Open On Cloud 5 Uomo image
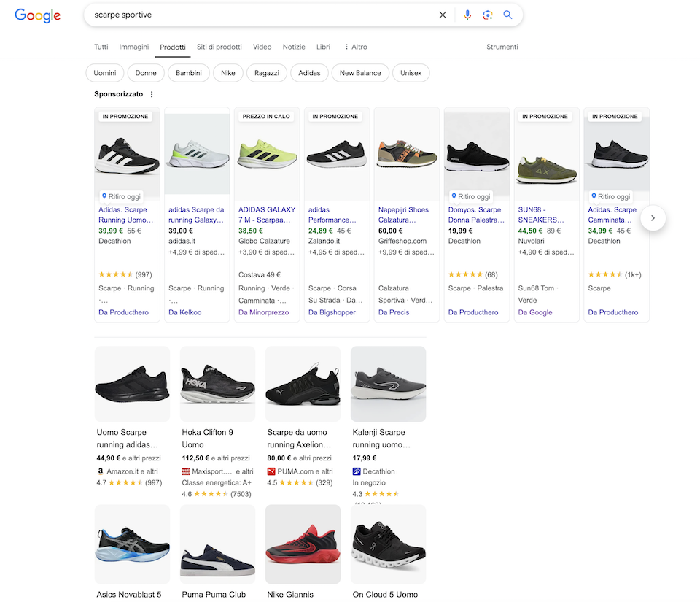Viewport: 700px width, 602px height. click(x=388, y=544)
